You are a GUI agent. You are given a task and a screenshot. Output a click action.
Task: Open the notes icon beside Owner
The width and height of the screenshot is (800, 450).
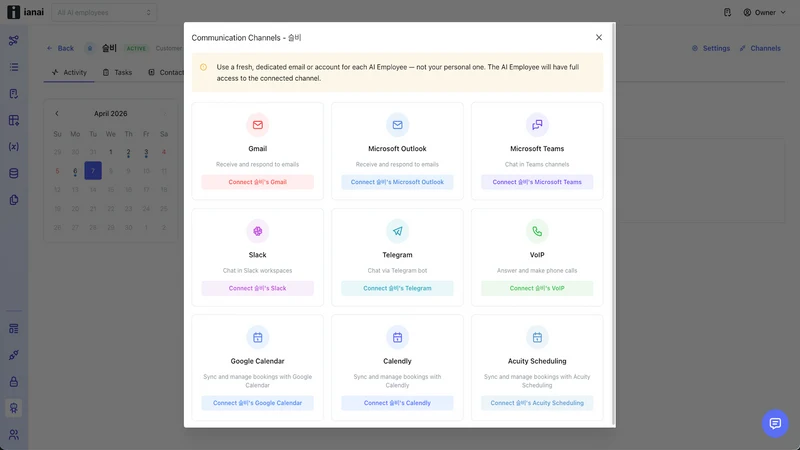pos(728,12)
